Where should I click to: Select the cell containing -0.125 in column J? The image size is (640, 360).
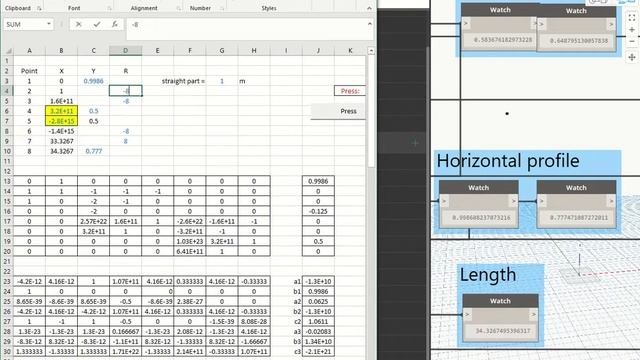(318, 211)
